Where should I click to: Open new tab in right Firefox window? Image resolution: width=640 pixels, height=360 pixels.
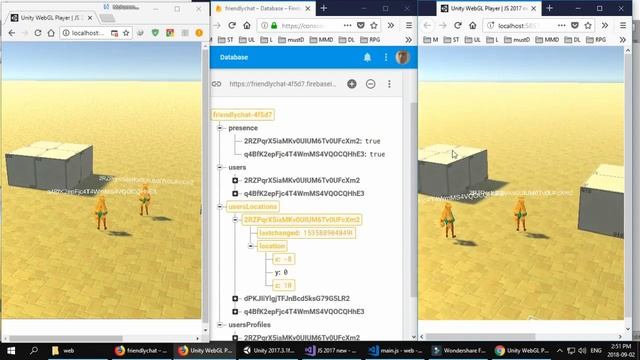pyautogui.click(x=549, y=8)
